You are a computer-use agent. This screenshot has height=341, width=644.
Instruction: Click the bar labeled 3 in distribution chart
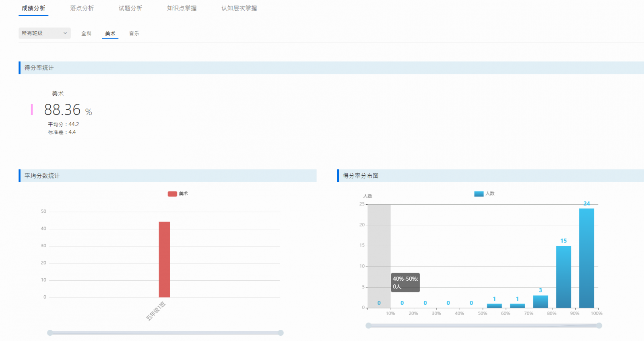point(541,302)
